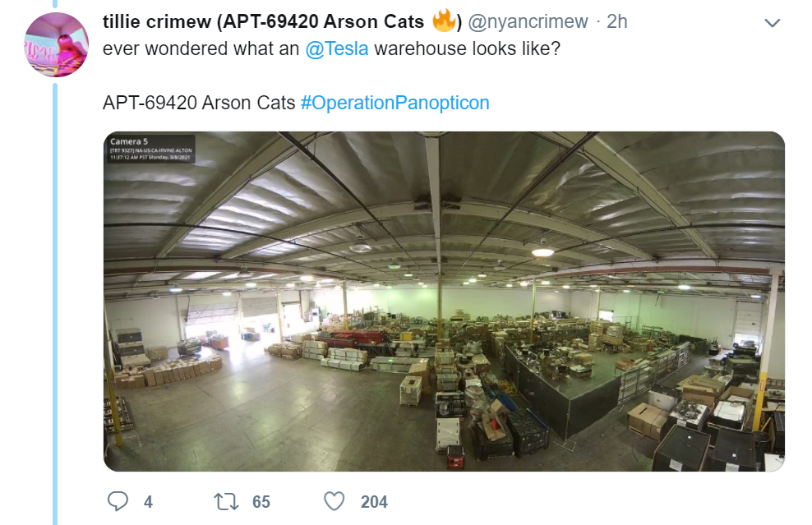Viewport: 812px width, 525px height.
Task: Click the reply count 4
Action: pos(148,502)
